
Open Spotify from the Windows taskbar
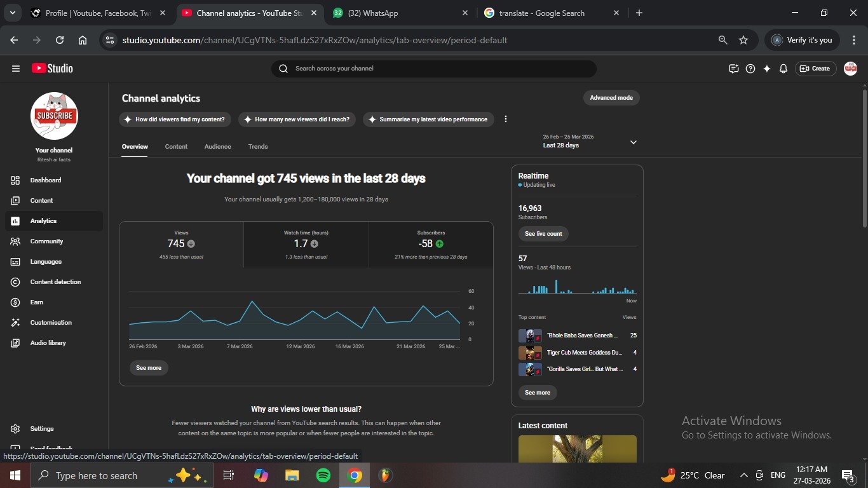323,475
